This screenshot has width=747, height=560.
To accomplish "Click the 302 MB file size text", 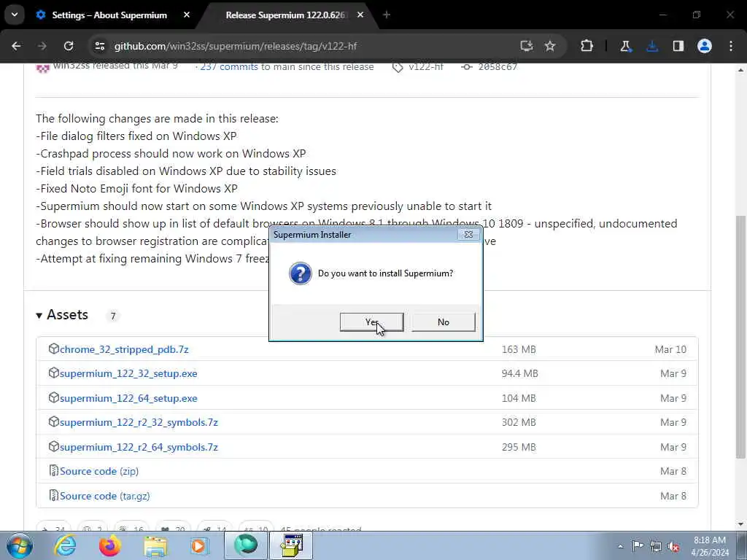I will [x=519, y=422].
